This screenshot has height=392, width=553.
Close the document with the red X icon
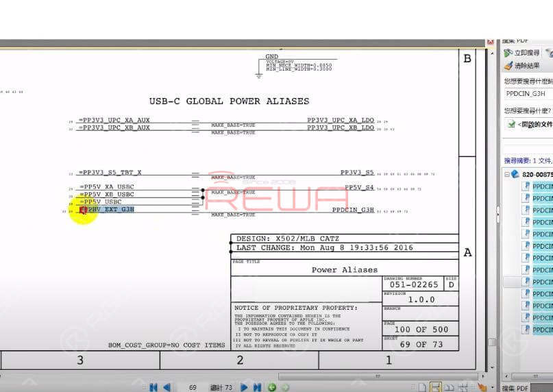pyautogui.click(x=490, y=42)
